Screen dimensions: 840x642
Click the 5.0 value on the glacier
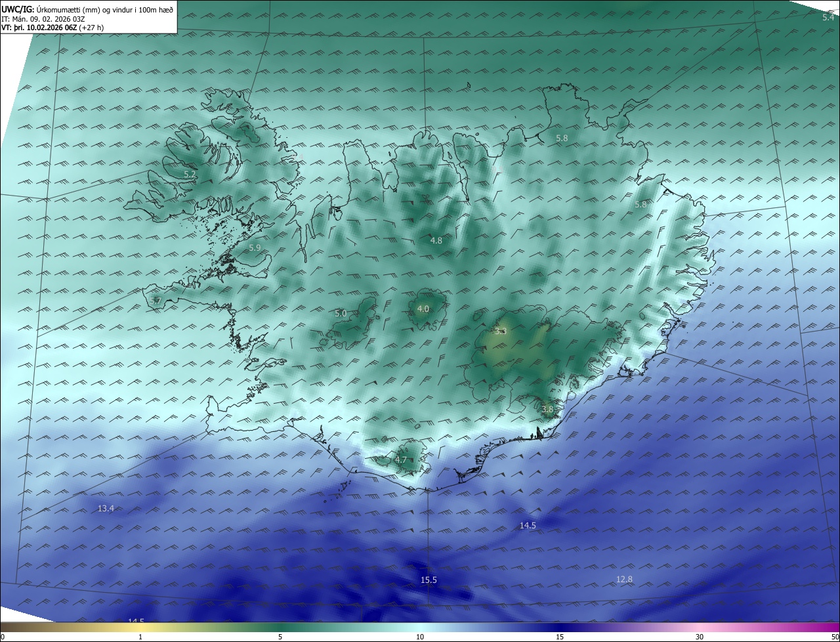341,314
